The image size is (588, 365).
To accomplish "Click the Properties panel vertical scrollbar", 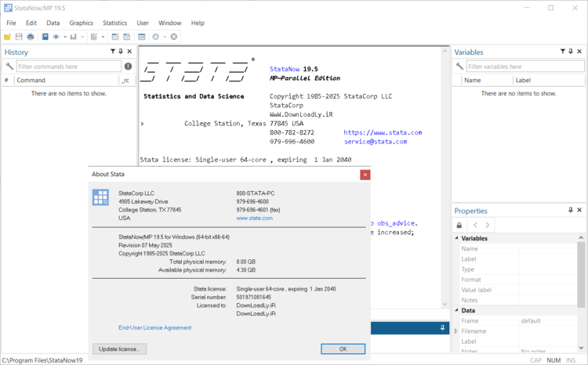I will (x=581, y=274).
